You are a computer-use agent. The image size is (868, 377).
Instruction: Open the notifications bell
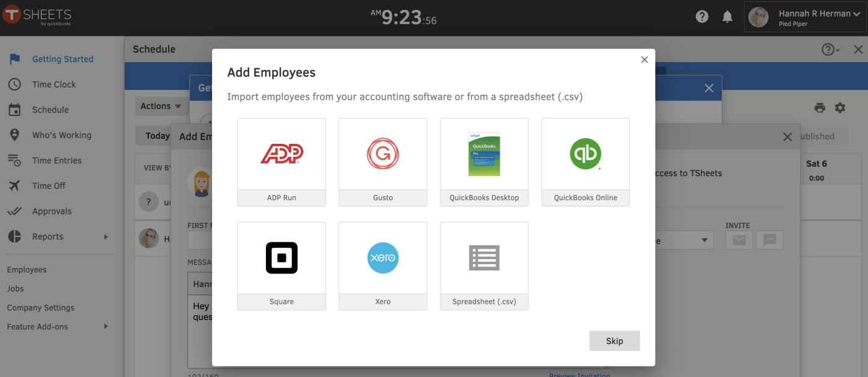click(727, 17)
